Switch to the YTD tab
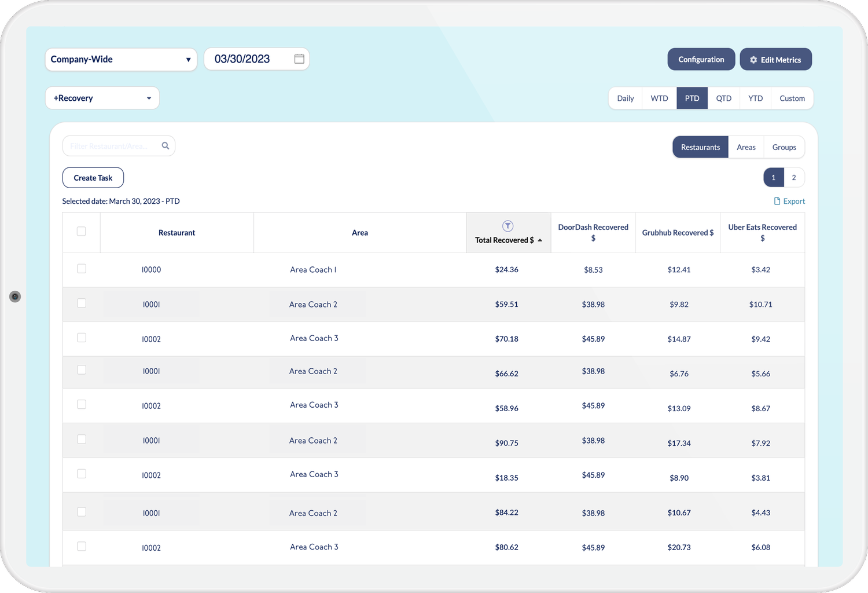The height and width of the screenshot is (593, 868). pos(755,98)
